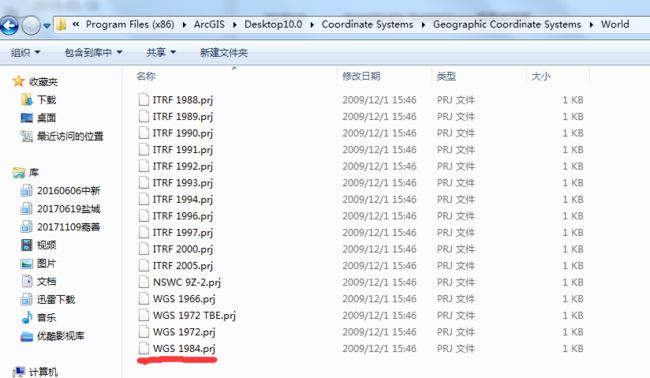
Task: Expand arrow after Program Files (x86) breadcrumb
Action: tap(184, 25)
